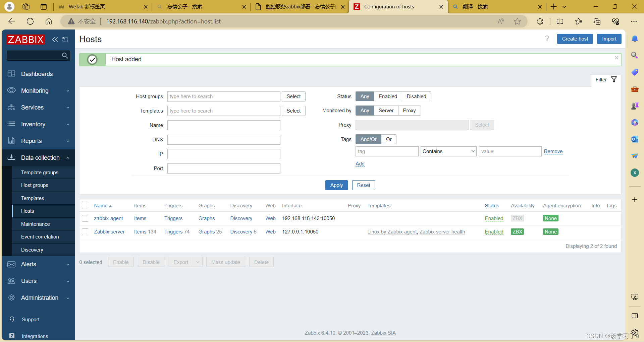The image size is (644, 342).
Task: Open Edge sidebar shopping tag icon
Action: point(635,72)
